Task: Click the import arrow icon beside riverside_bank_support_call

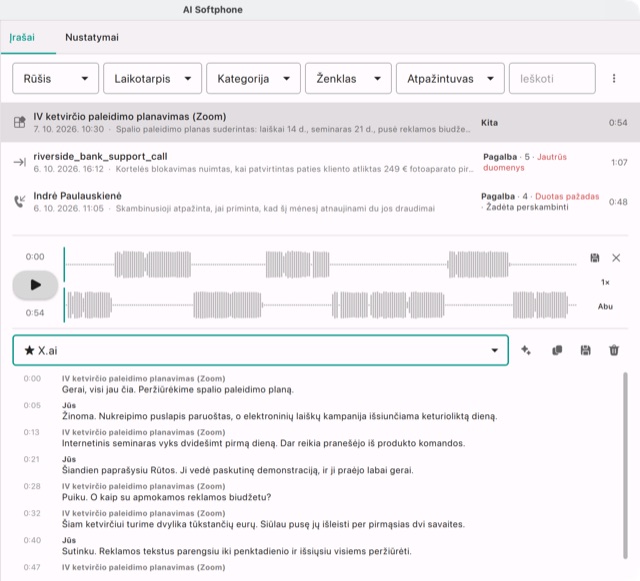Action: coord(19,162)
